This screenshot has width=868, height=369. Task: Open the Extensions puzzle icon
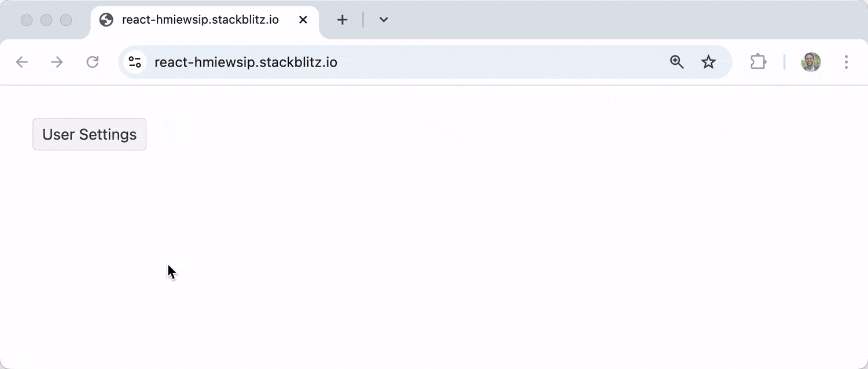pos(758,62)
